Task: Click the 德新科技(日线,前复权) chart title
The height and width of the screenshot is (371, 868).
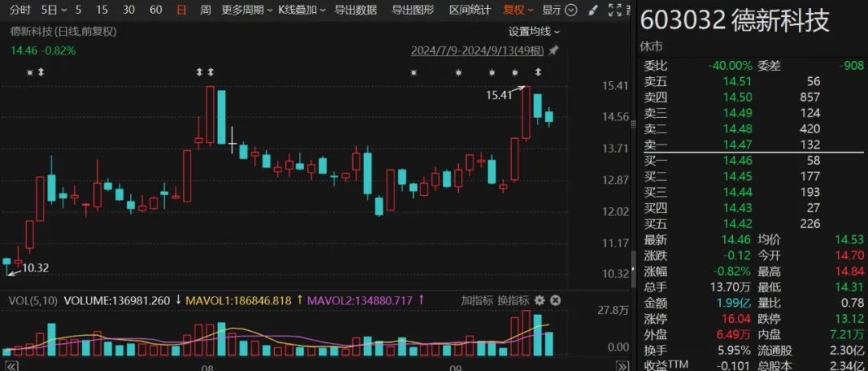Action: coord(63,31)
